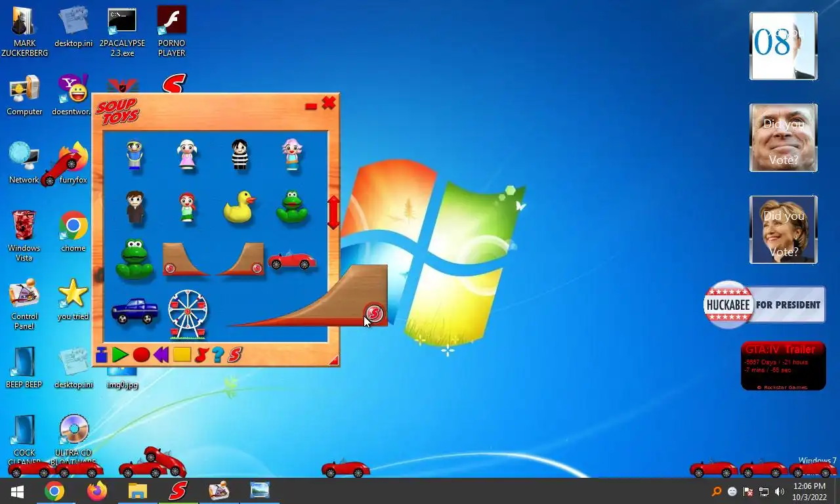
Task: Select the MARK ZUCKERBERG desktop icon
Action: pos(24,31)
